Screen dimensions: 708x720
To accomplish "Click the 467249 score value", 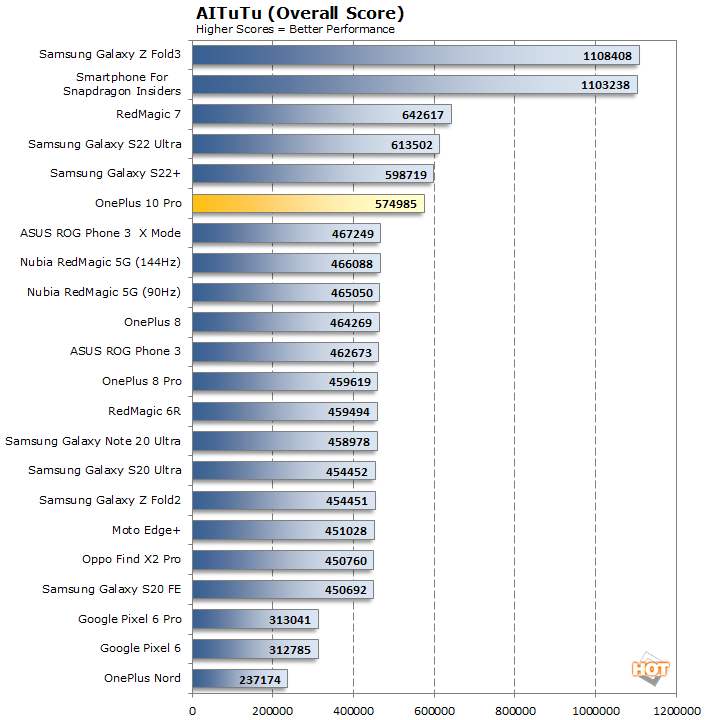I will point(353,234).
